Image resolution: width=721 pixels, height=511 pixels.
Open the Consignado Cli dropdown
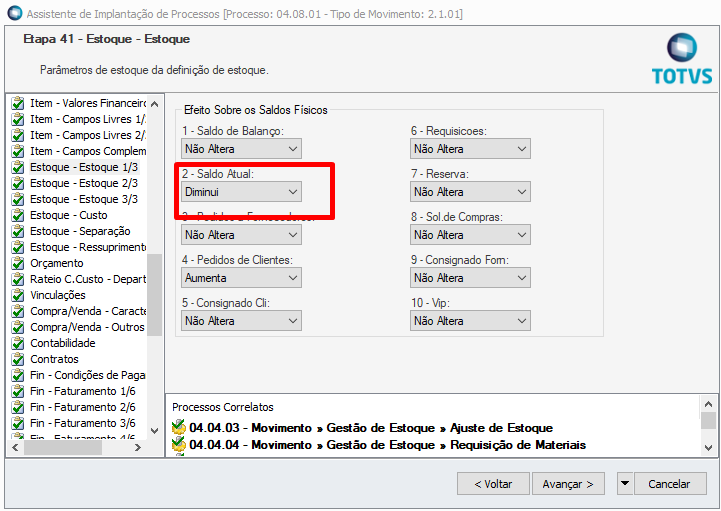point(241,321)
